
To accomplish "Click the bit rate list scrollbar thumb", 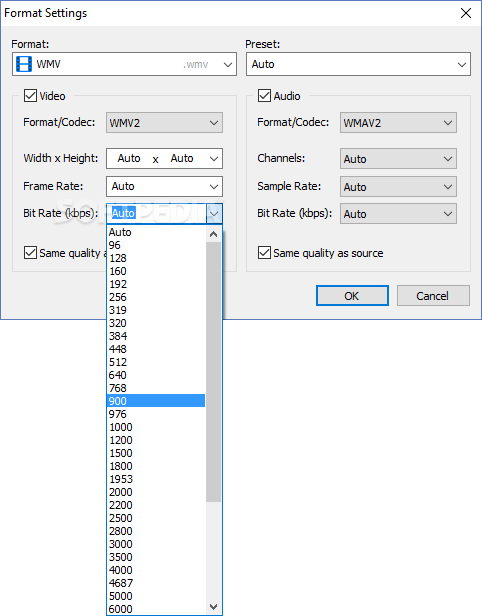I will click(213, 372).
